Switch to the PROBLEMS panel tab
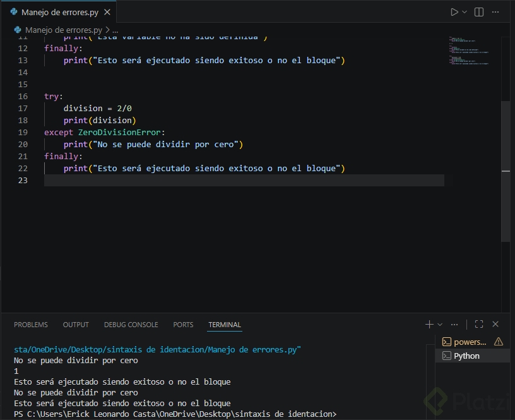The width and height of the screenshot is (515, 420). click(31, 325)
